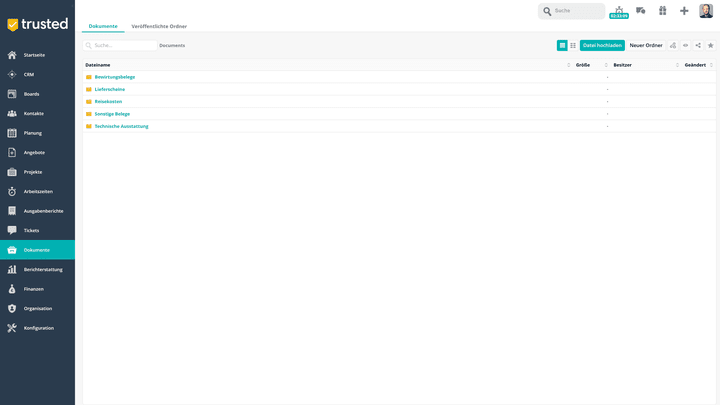The image size is (720, 405).
Task: Click the share icon in documents toolbar
Action: pos(698,45)
